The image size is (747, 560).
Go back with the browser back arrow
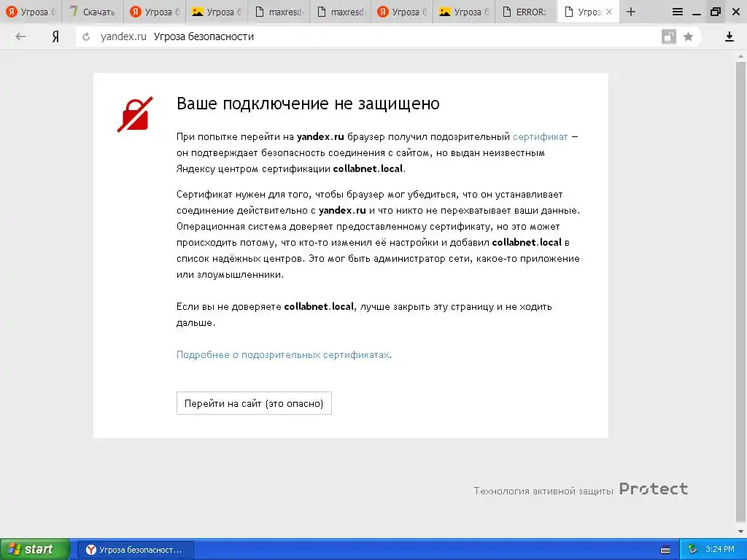(x=20, y=36)
